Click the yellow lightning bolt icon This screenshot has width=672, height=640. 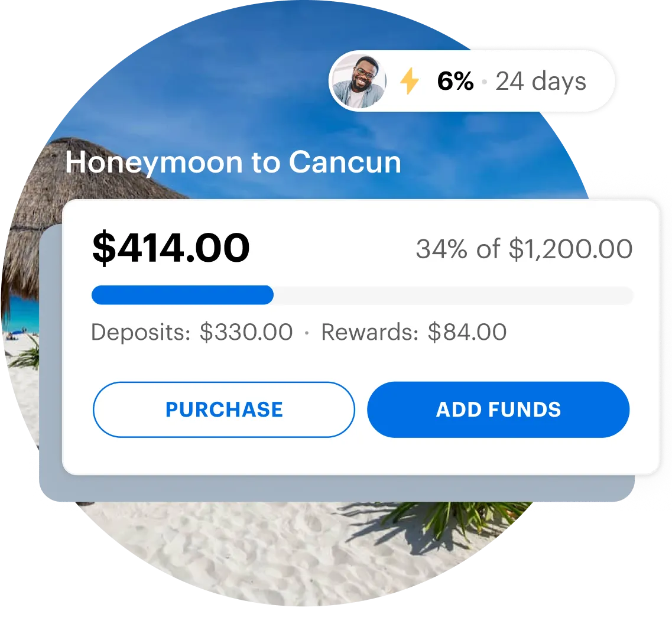(x=409, y=81)
